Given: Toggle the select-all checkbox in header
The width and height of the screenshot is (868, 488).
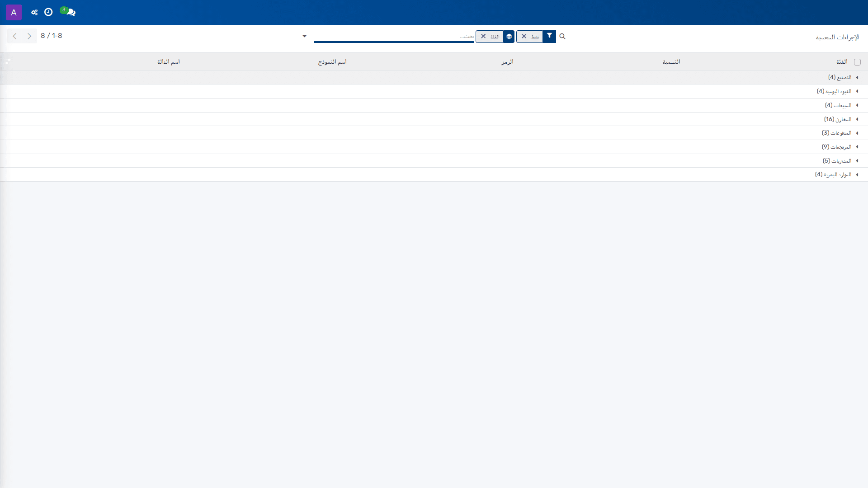Looking at the screenshot, I should click(x=857, y=62).
